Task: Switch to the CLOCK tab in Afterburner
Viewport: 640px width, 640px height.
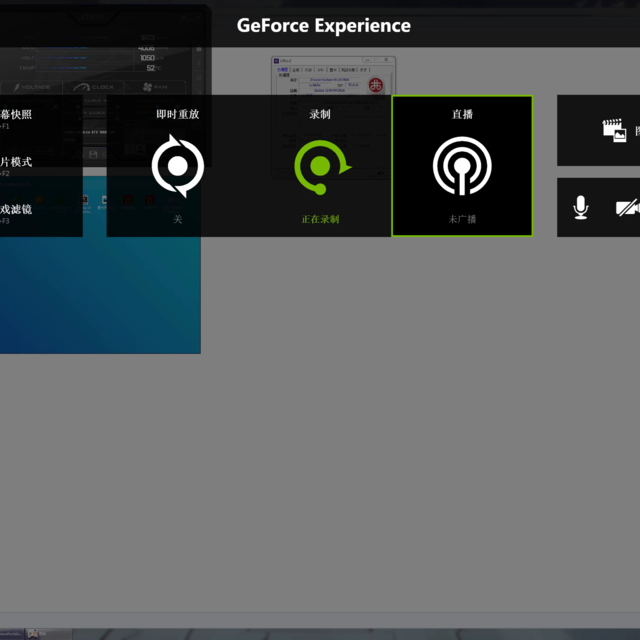Action: tap(93, 87)
